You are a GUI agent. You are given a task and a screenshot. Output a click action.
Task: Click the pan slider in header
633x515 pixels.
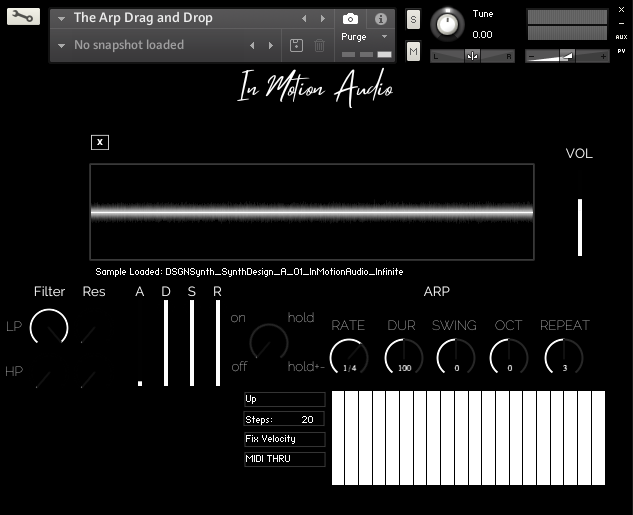click(472, 56)
